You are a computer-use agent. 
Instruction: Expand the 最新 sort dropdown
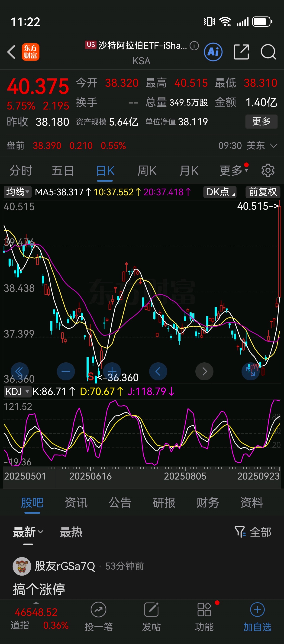[28, 532]
